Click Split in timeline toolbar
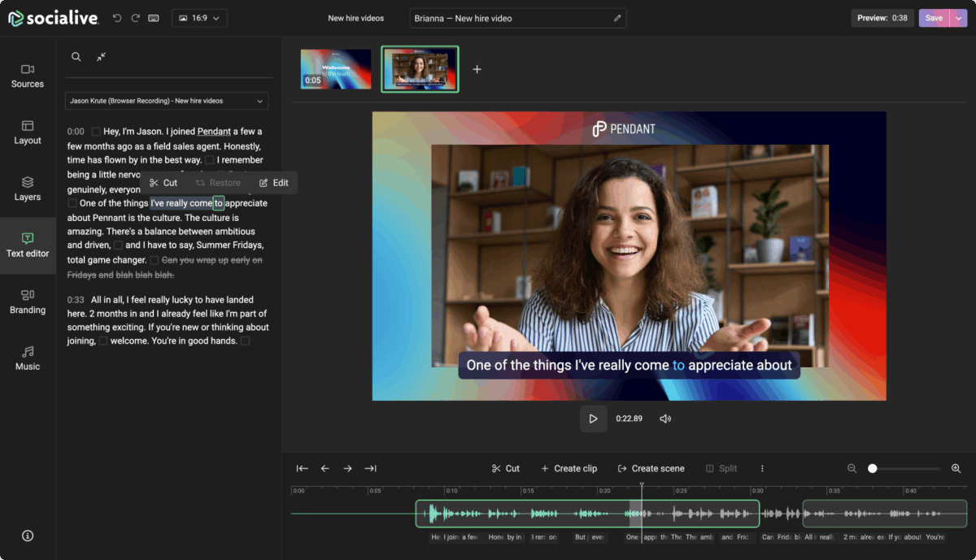976x560 pixels. coord(721,468)
